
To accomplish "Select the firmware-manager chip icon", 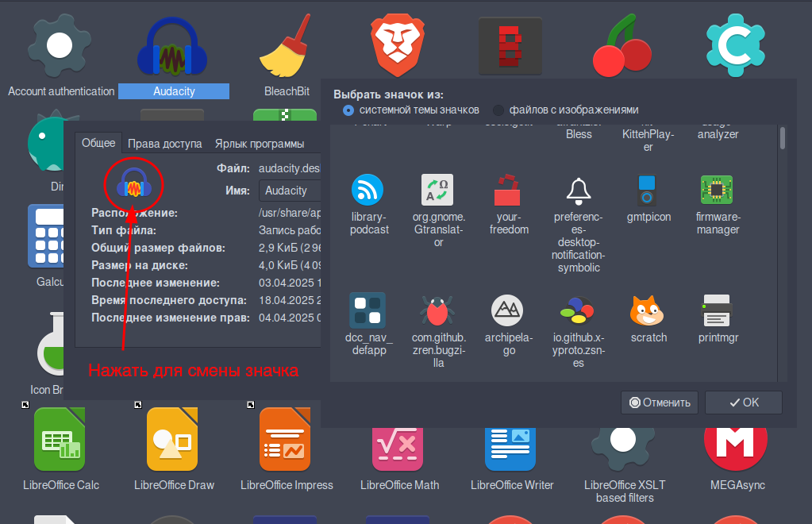I will [717, 190].
